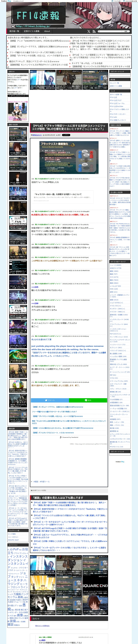Open the #外部ツール tag link
The height and width of the screenshot is (644, 138).
pyautogui.click(x=45, y=481)
